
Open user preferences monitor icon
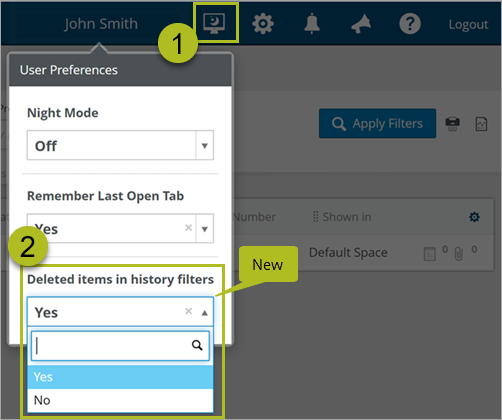(214, 23)
